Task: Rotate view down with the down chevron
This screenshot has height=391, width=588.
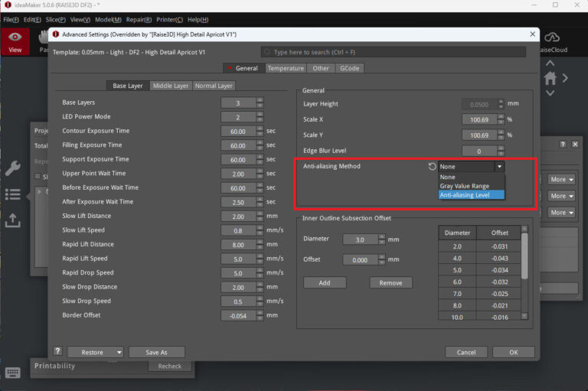Action: tap(550, 93)
